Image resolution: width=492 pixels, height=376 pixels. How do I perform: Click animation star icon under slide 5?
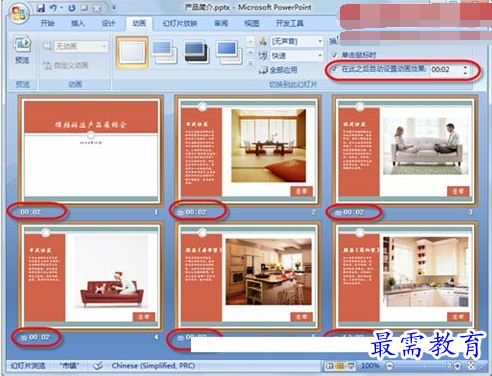pyautogui.click(x=180, y=338)
